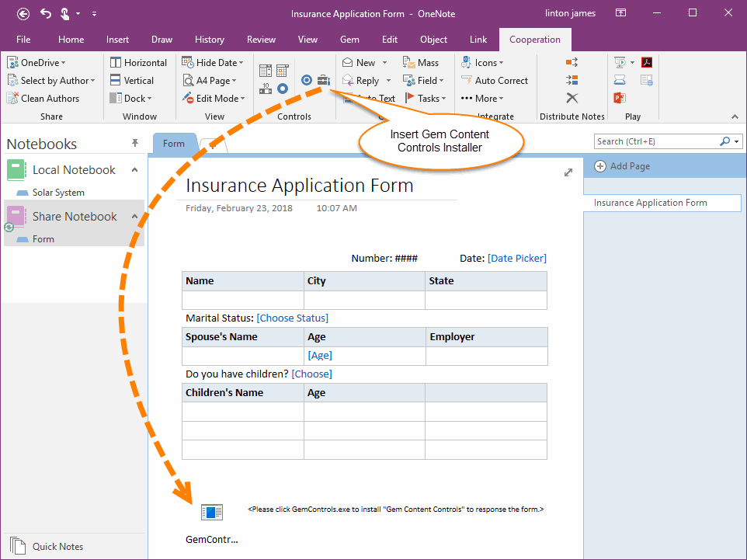747x560 pixels.
Task: Click the Adobe PDF icon
Action: tap(647, 62)
